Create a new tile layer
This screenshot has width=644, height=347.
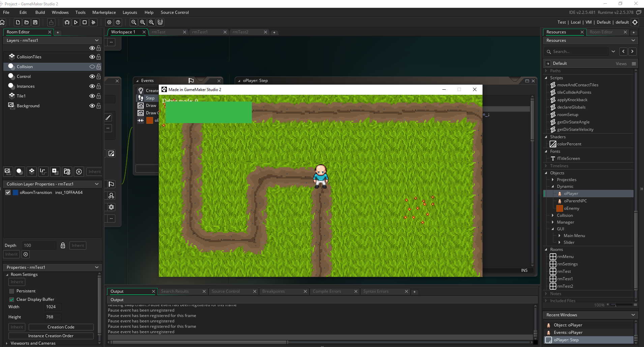(31, 172)
